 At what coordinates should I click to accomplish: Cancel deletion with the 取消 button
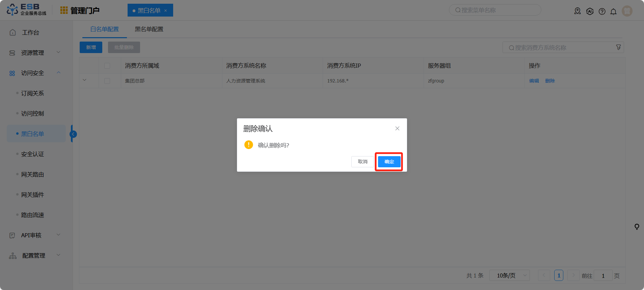[363, 162]
